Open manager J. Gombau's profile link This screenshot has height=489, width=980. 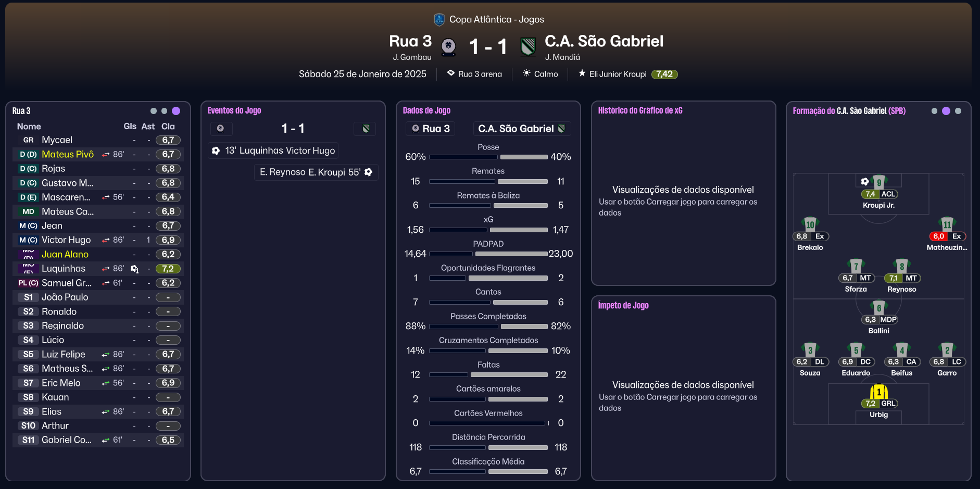pos(412,57)
